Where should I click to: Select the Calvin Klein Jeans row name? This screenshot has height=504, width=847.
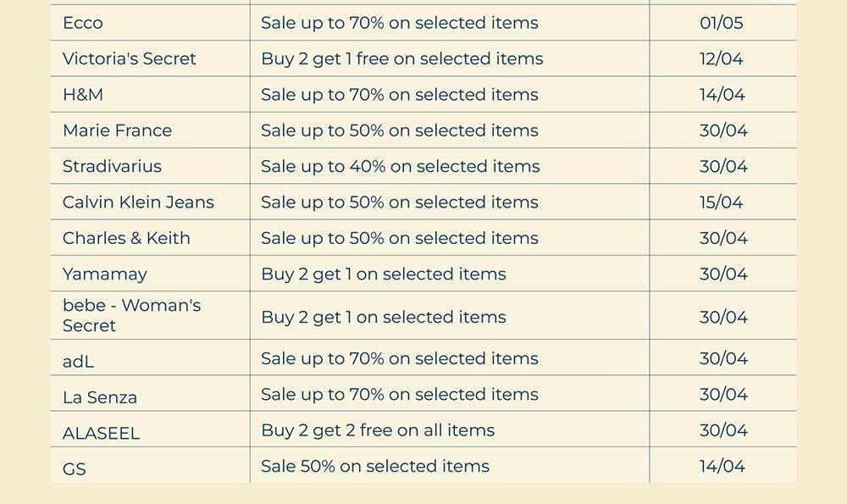[138, 202]
